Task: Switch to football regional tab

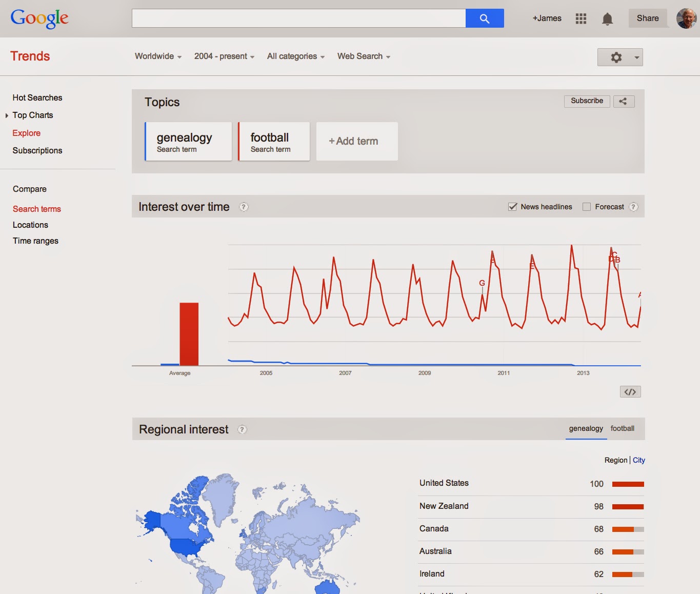Action: point(622,428)
